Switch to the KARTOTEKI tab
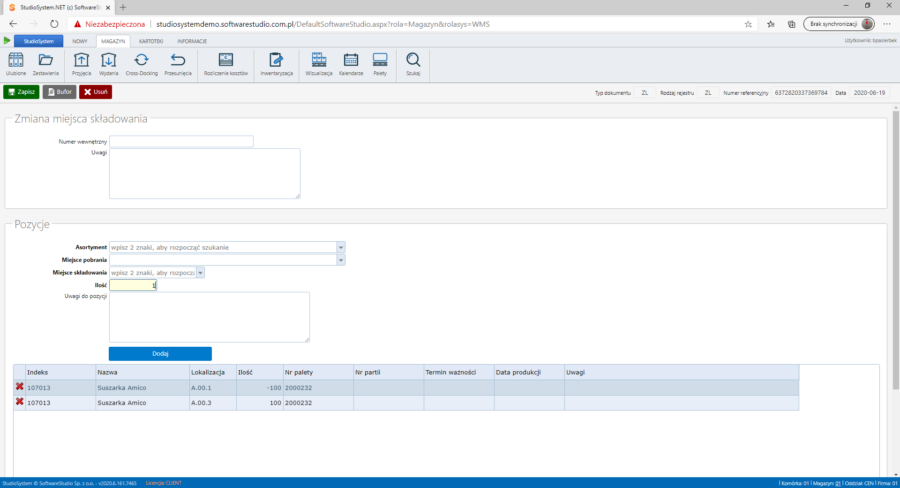 click(151, 41)
